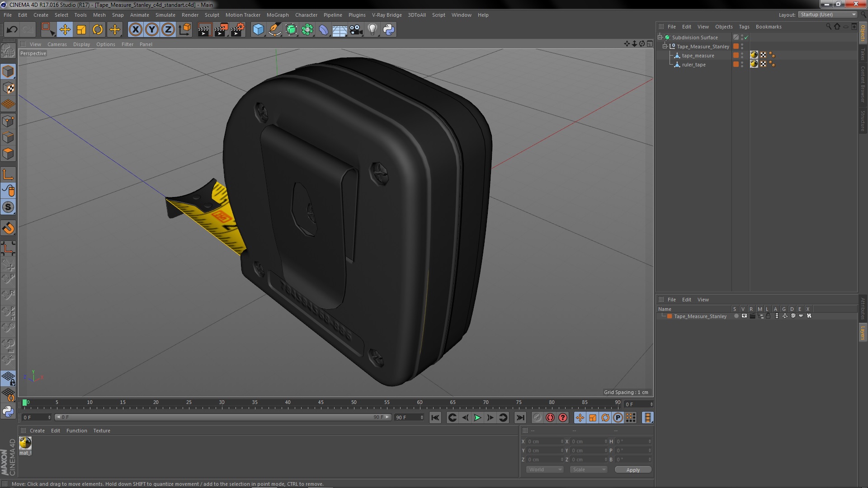The image size is (868, 488).
Task: Switch to Points mode
Action: 8,121
